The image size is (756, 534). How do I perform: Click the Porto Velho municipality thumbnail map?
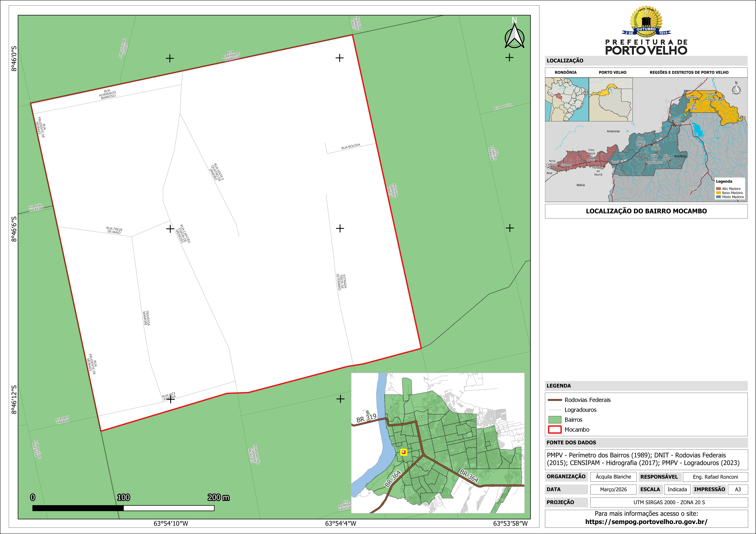pos(610,99)
